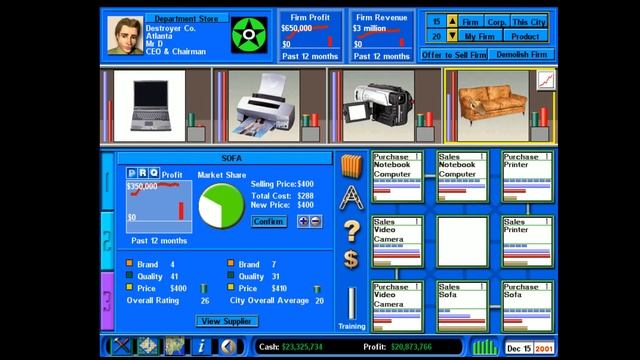Select the R graph mode button
Viewport: 640px width, 360px height.
click(142, 173)
